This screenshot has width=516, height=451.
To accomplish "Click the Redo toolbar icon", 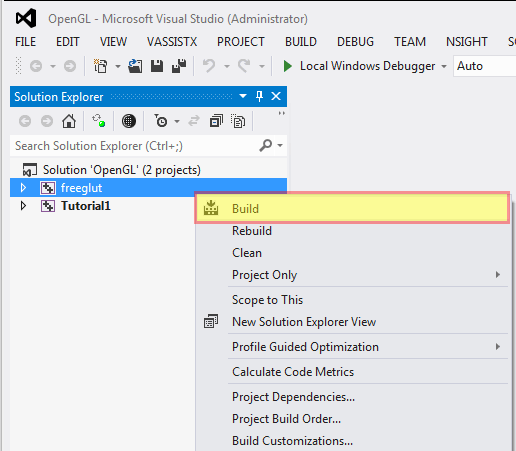I will (244, 66).
